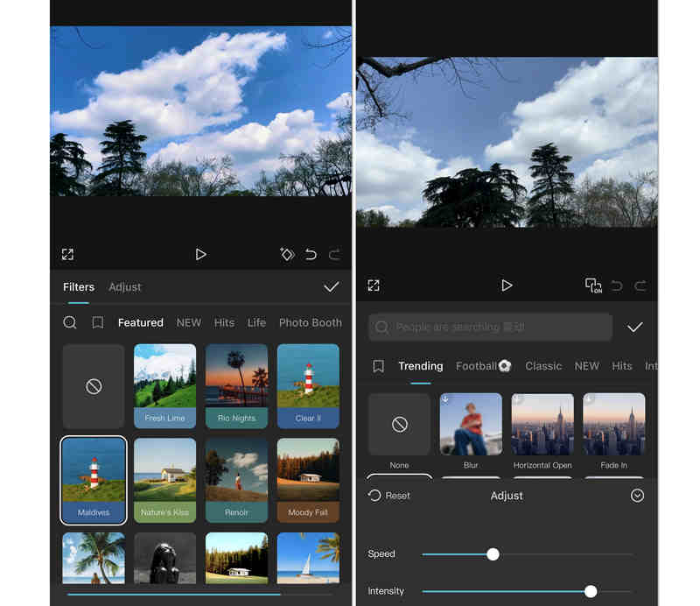Select Football category tab

pyautogui.click(x=483, y=366)
